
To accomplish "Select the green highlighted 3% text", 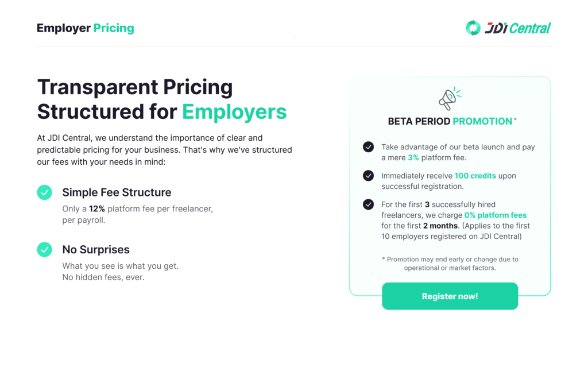I will click(x=412, y=157).
